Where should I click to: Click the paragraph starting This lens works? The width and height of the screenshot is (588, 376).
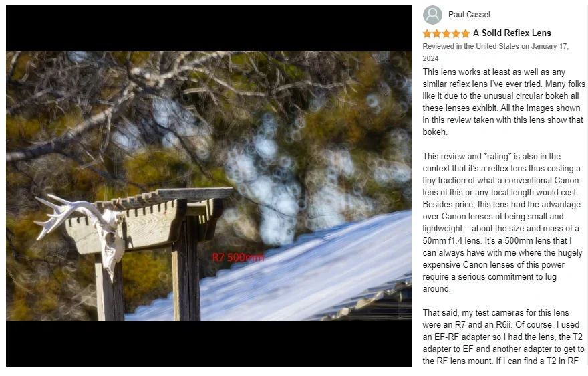(503, 102)
